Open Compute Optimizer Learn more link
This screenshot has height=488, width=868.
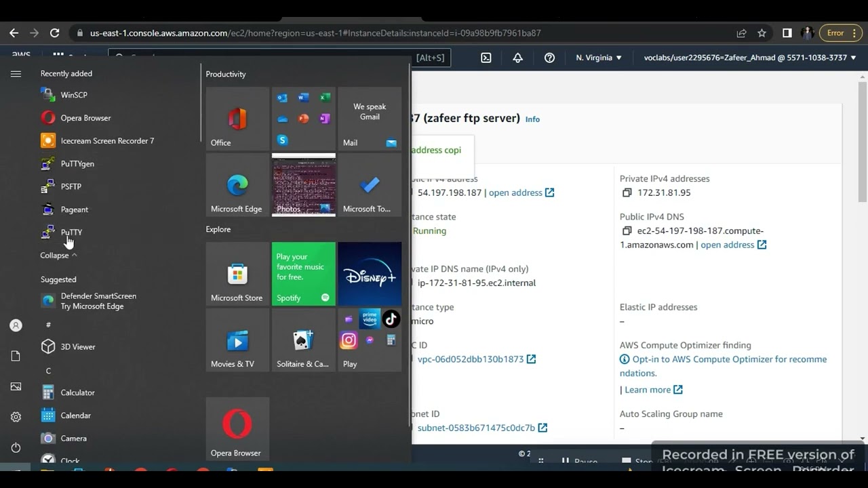(x=654, y=390)
